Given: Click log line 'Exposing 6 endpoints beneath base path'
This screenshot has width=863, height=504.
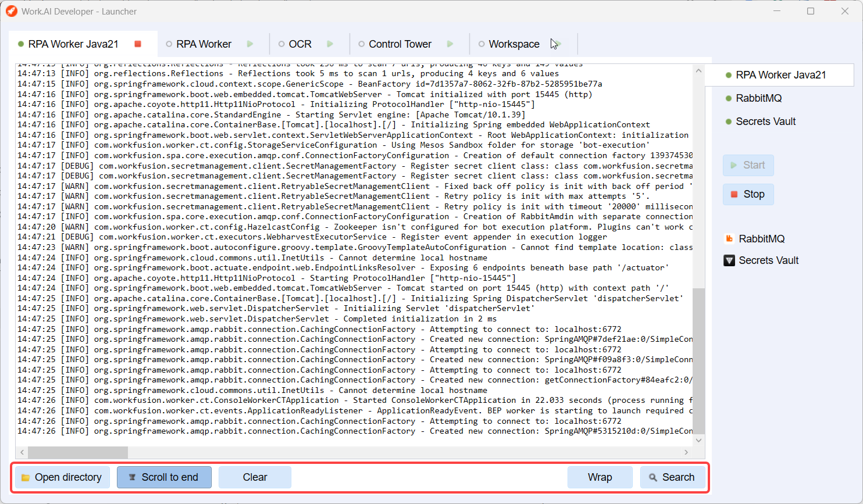Looking at the screenshot, I should pyautogui.click(x=343, y=268).
